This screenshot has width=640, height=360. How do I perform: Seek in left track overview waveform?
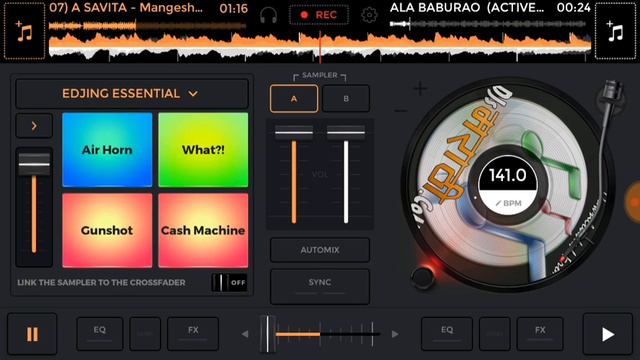point(147,26)
